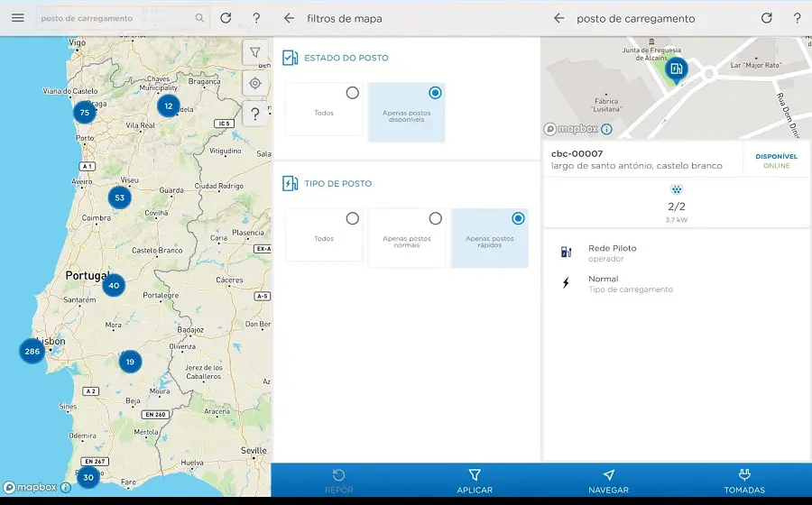Choose 'Apenas postos normais' station type
The height and width of the screenshot is (505, 812).
pyautogui.click(x=406, y=238)
